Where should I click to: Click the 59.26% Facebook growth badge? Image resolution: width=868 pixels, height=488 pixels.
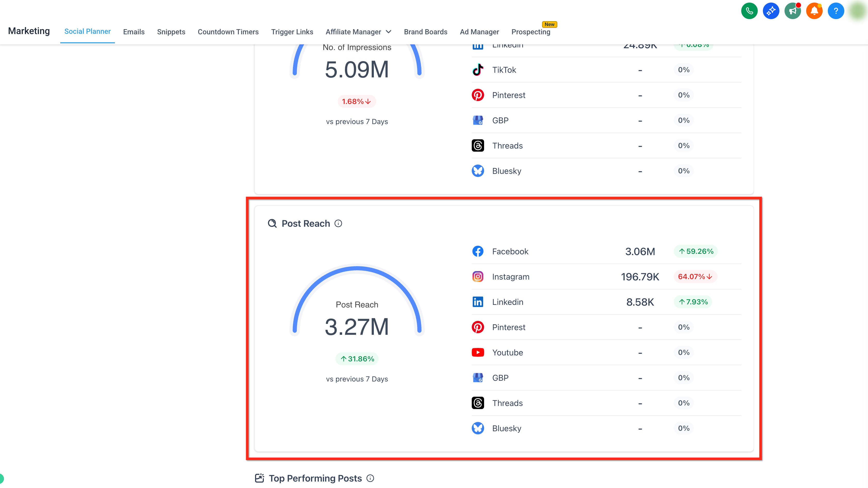pyautogui.click(x=696, y=251)
